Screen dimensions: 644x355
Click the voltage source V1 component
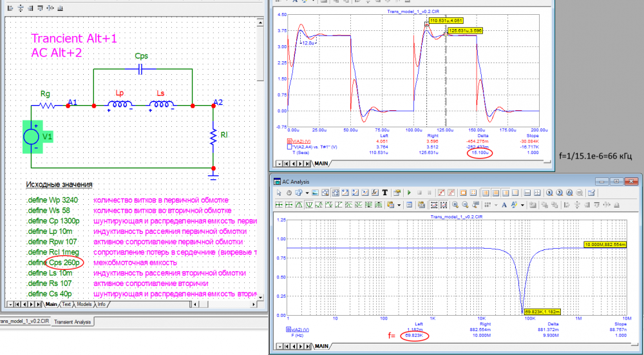click(x=30, y=137)
